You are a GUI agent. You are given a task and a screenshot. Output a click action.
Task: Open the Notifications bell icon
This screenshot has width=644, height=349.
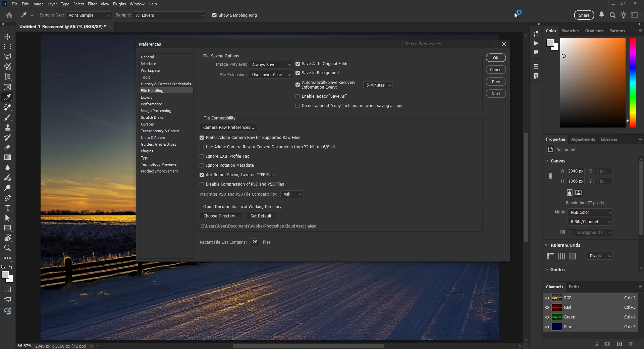pyautogui.click(x=602, y=15)
